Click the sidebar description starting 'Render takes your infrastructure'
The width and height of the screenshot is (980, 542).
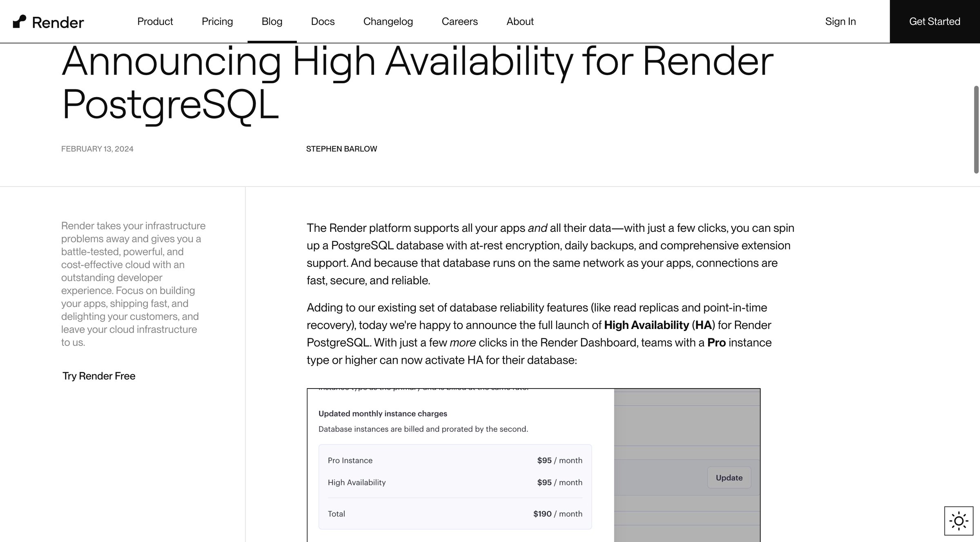pos(133,284)
